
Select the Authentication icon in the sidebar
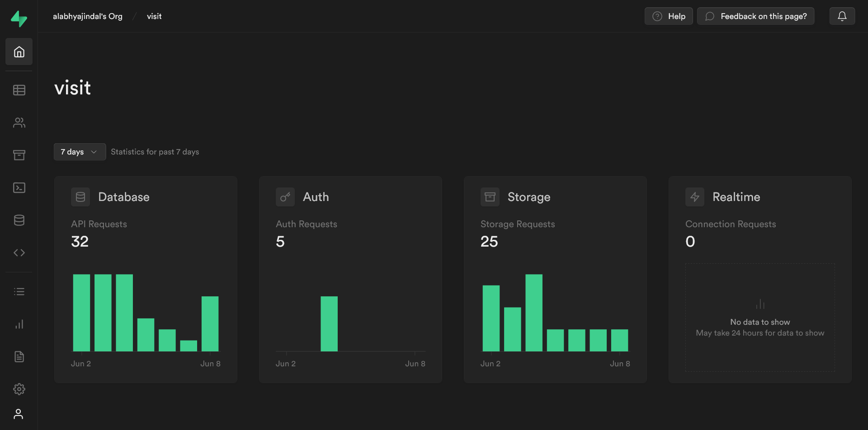pos(19,122)
